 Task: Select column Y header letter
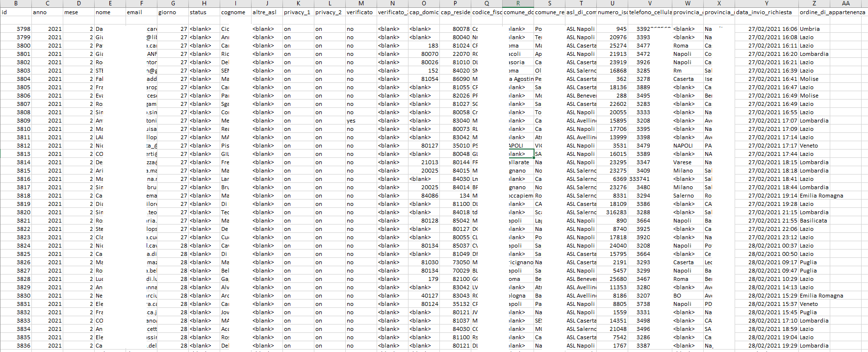pos(766,3)
